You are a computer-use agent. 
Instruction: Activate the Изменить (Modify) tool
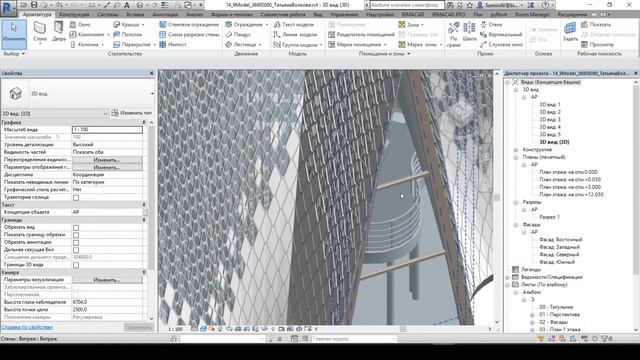13,33
